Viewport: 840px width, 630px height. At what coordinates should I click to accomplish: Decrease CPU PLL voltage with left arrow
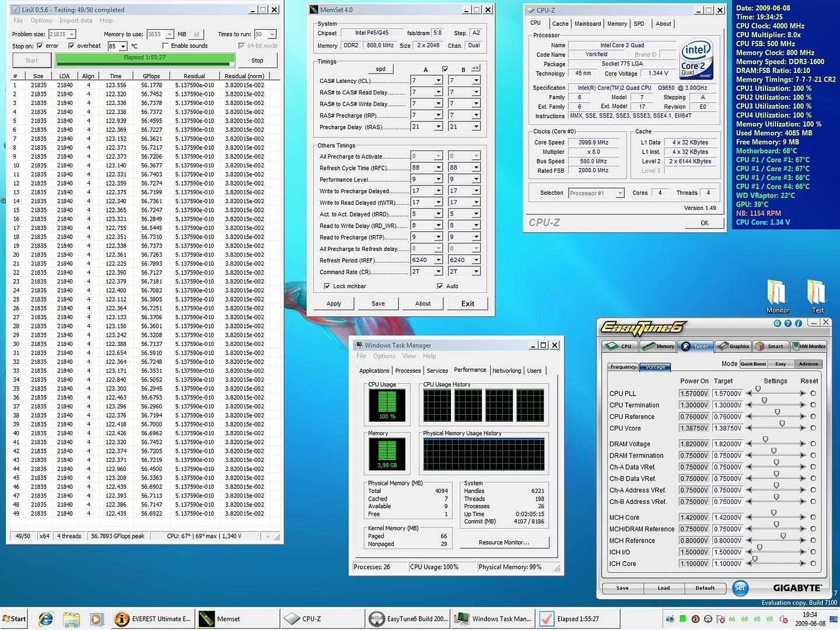pos(749,394)
